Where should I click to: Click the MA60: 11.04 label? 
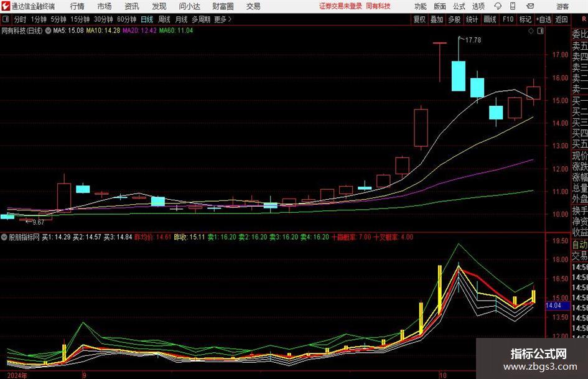tap(176, 30)
